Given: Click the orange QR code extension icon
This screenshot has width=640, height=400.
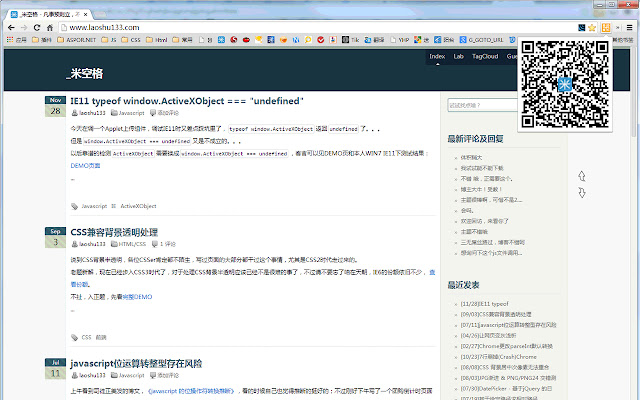Looking at the screenshot, I should coord(606,27).
